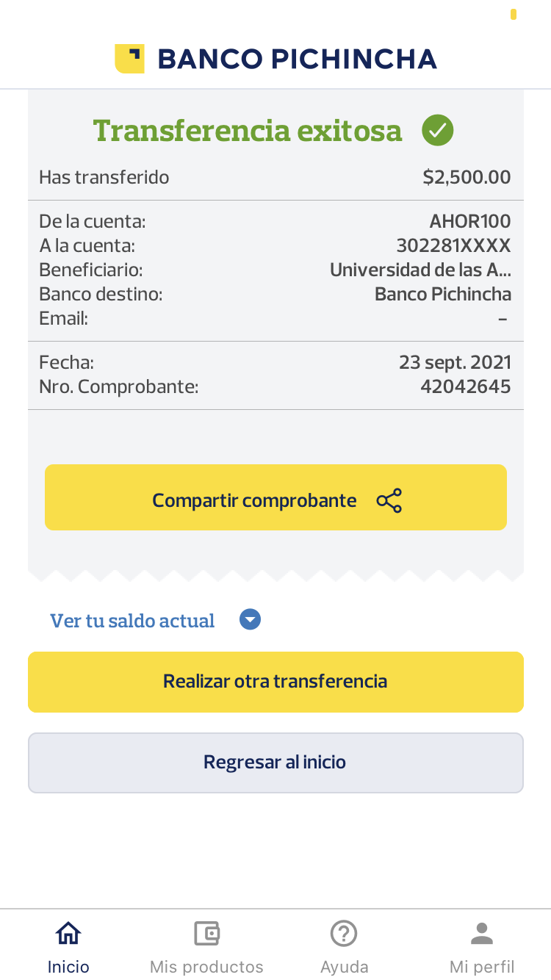Tap the Ayuda question mark icon
The image size is (551, 980).
[x=344, y=934]
